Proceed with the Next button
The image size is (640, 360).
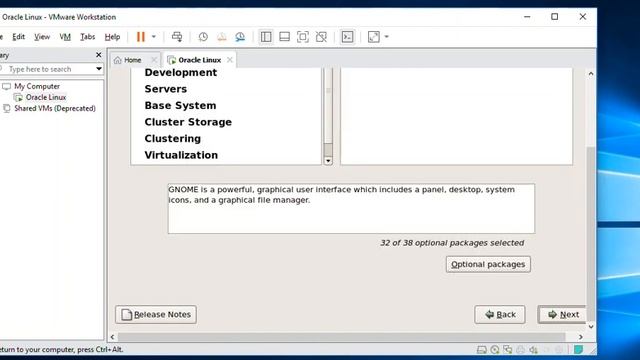(563, 314)
